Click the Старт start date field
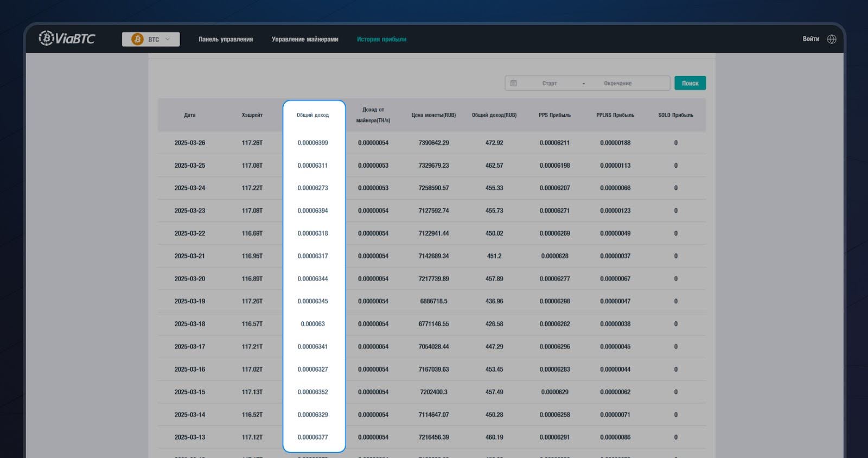The image size is (868, 458). pos(549,83)
